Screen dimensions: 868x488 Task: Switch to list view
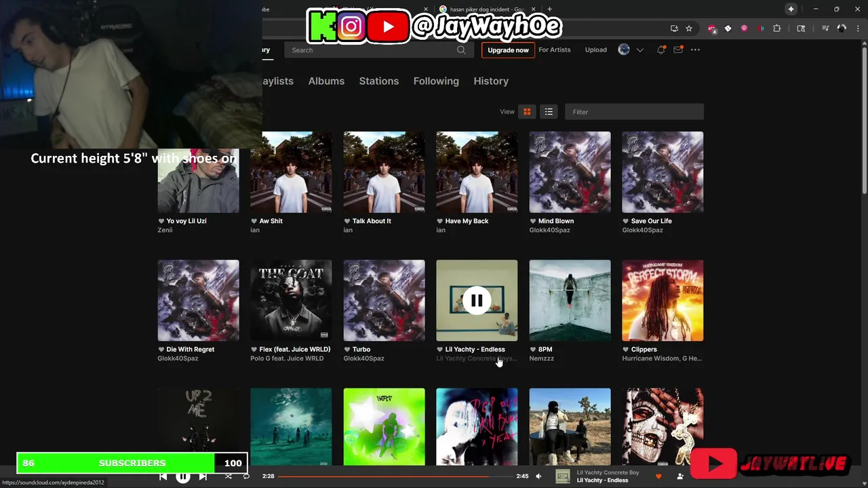pos(549,112)
